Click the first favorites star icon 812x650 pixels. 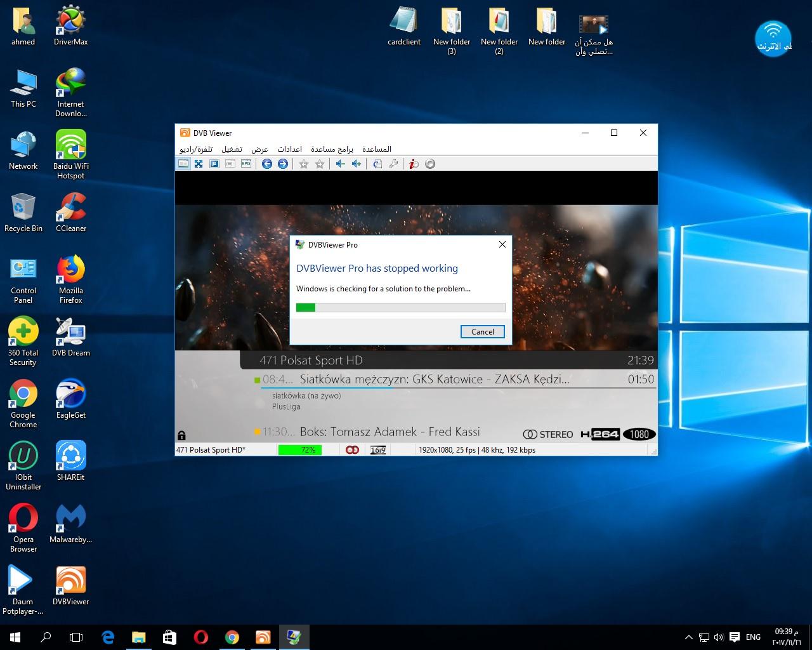(x=304, y=164)
